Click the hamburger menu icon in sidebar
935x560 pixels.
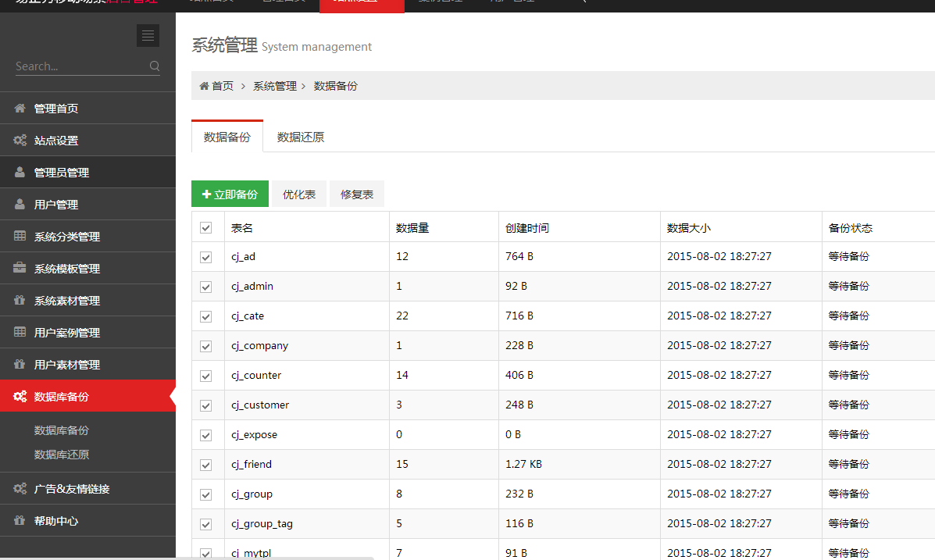148,35
